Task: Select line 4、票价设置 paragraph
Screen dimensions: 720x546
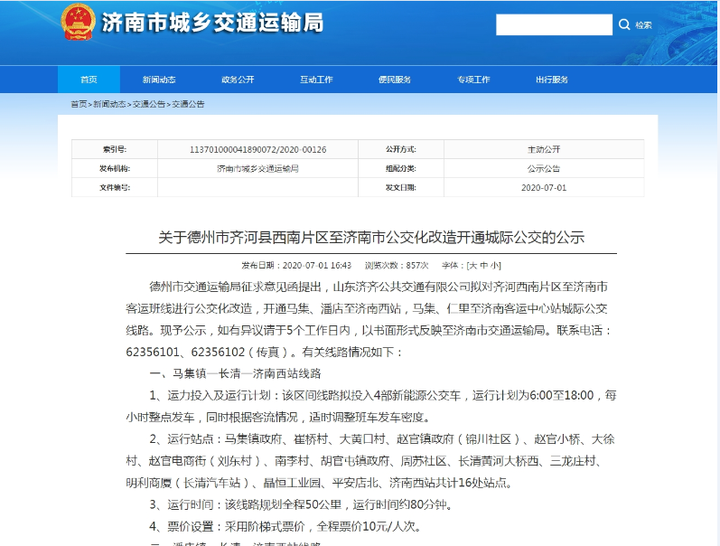Action: (x=286, y=526)
